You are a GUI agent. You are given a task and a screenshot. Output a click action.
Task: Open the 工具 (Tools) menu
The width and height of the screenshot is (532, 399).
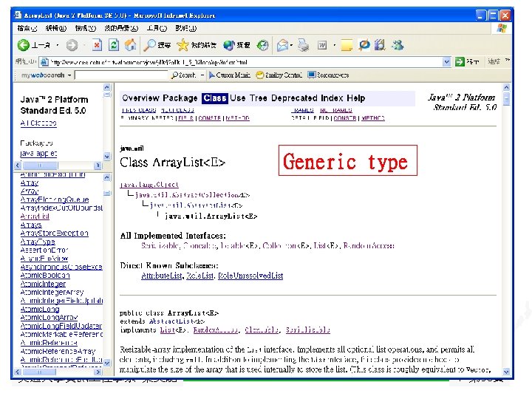pos(157,28)
